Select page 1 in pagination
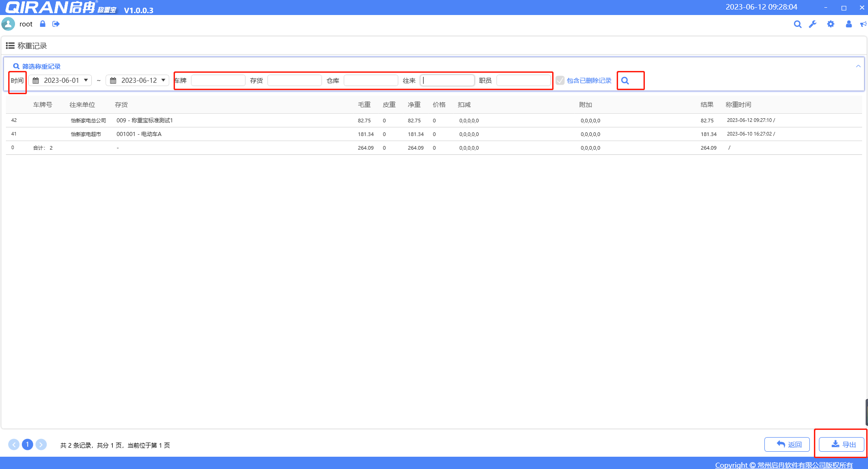Screen dimensions: 868x469 [27, 444]
